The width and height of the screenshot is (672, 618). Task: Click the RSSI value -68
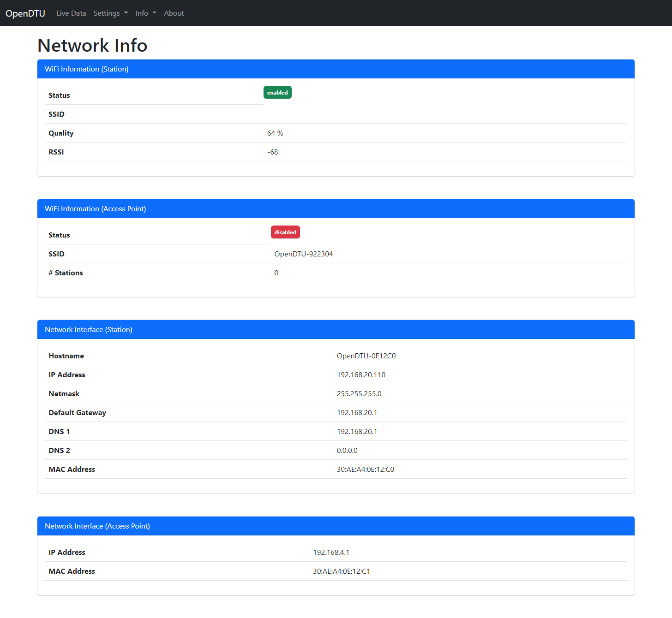pyautogui.click(x=272, y=152)
